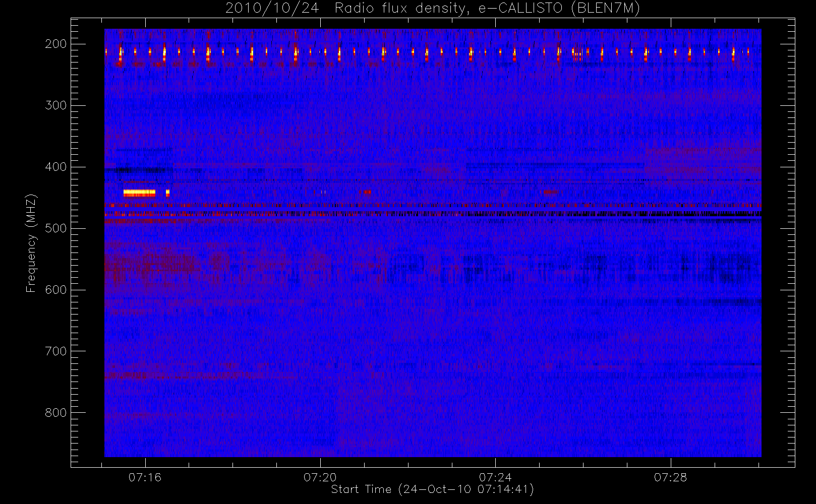Select the 400 frequency tick label
The image size is (816, 504).
click(x=56, y=167)
